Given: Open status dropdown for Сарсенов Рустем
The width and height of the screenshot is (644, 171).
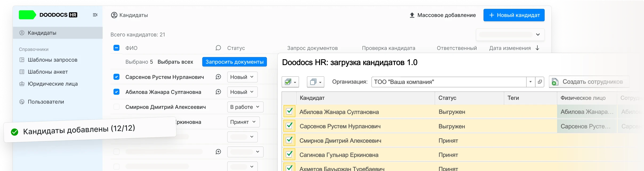Looking at the screenshot, I should pyautogui.click(x=242, y=77).
